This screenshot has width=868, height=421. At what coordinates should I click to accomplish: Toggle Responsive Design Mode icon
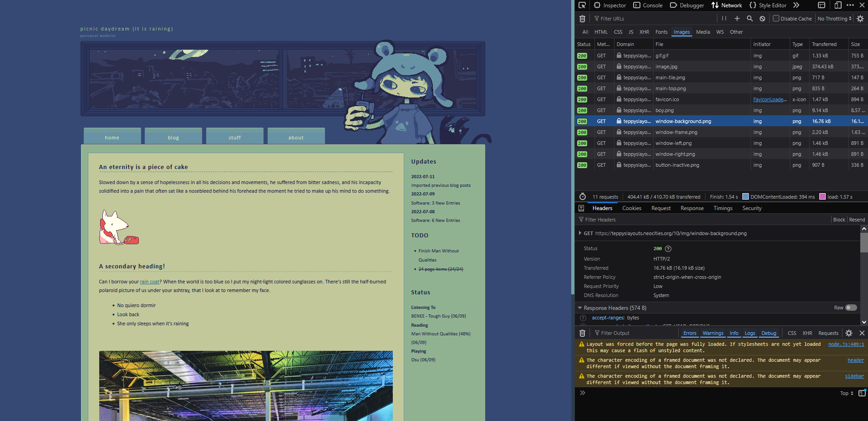click(838, 5)
